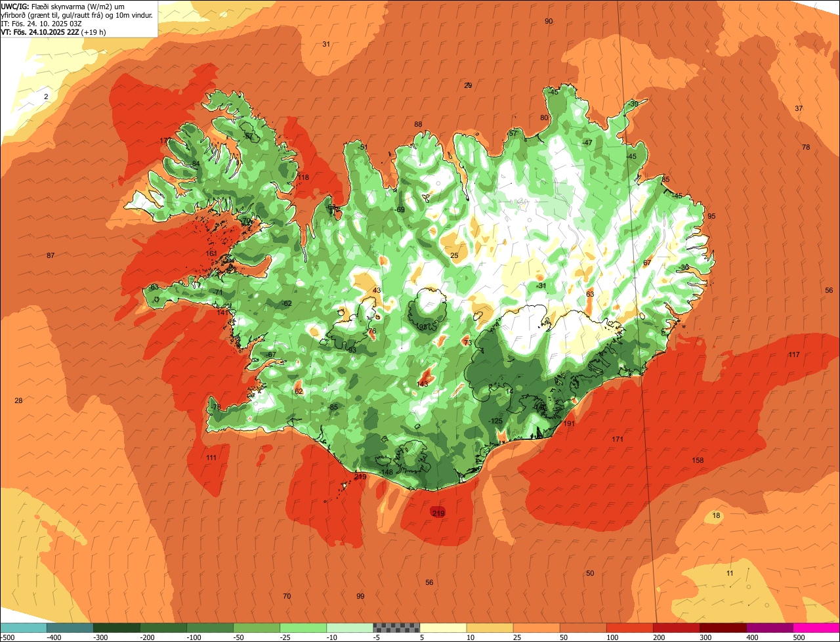Screen dimensions: 840x642
Task: Click the red-orange 100 to 200 legend swatch
Action: [x=629, y=628]
